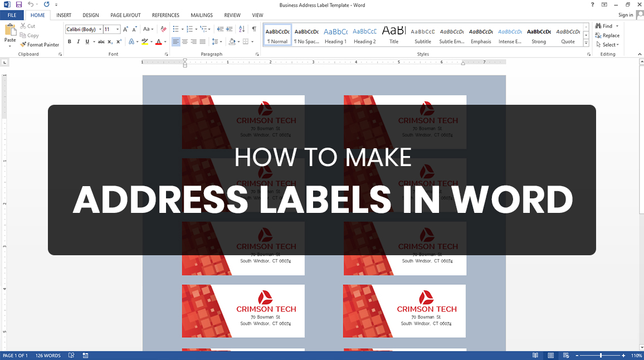This screenshot has height=360, width=644.
Task: Click the 126 WORDS count in status bar
Action: click(x=48, y=356)
